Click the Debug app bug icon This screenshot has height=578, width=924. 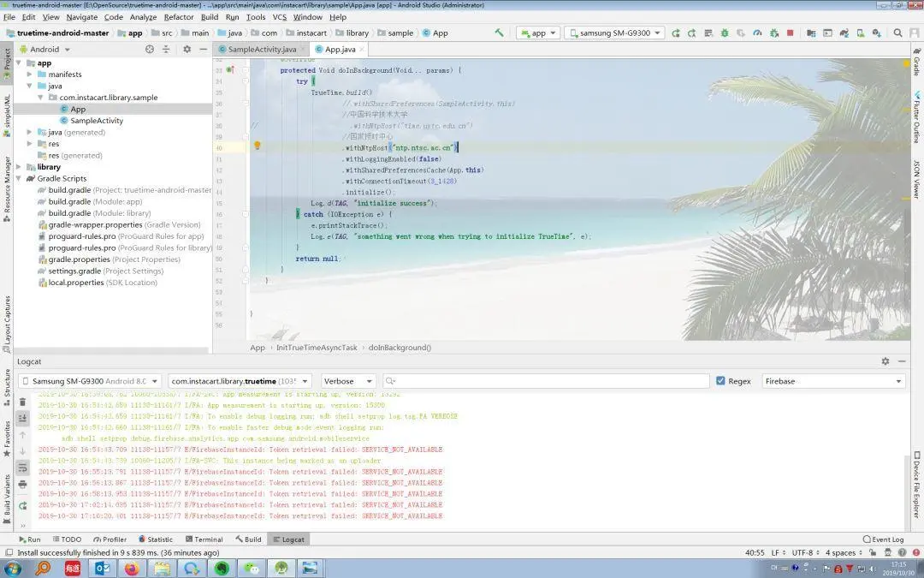click(x=725, y=33)
